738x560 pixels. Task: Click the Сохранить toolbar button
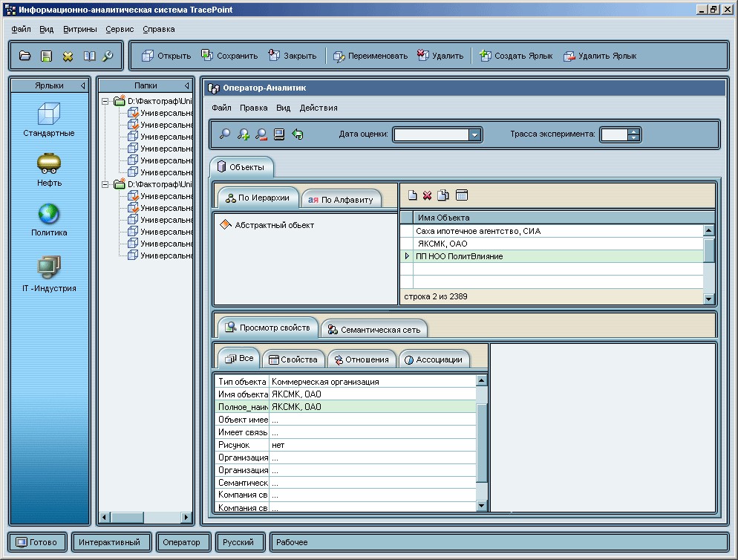[x=229, y=56]
